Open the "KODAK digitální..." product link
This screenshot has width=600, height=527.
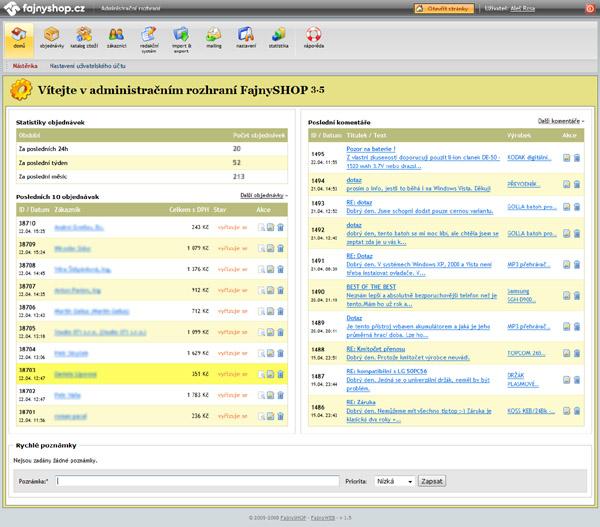[529, 157]
